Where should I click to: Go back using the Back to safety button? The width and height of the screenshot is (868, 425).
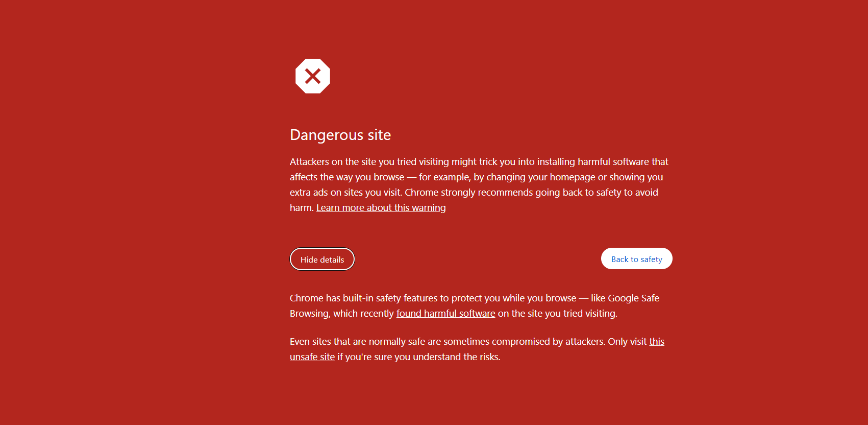[x=636, y=258]
